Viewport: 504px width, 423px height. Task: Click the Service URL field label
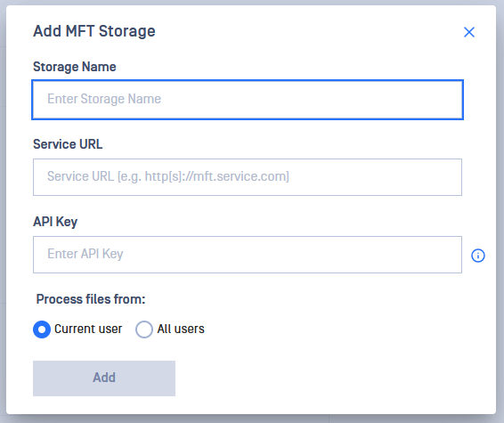[x=68, y=144]
